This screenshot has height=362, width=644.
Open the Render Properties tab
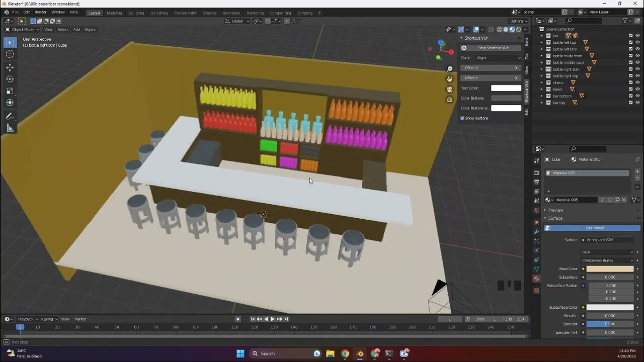(x=536, y=172)
